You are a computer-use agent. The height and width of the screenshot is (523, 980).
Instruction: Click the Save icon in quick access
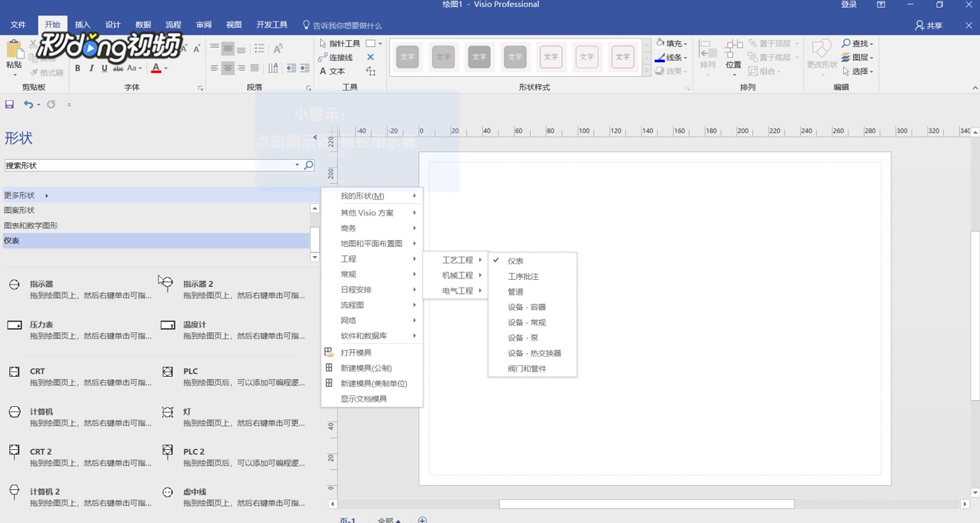(9, 105)
